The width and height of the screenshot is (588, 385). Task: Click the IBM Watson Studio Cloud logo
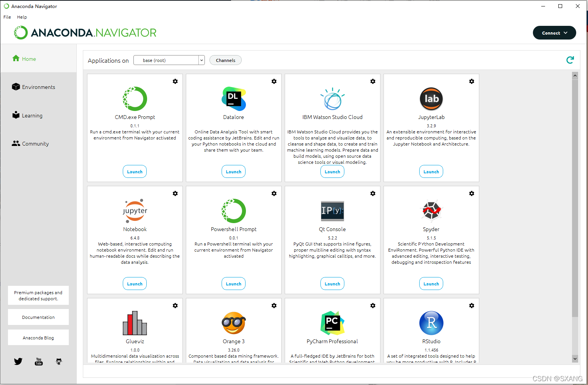333,99
